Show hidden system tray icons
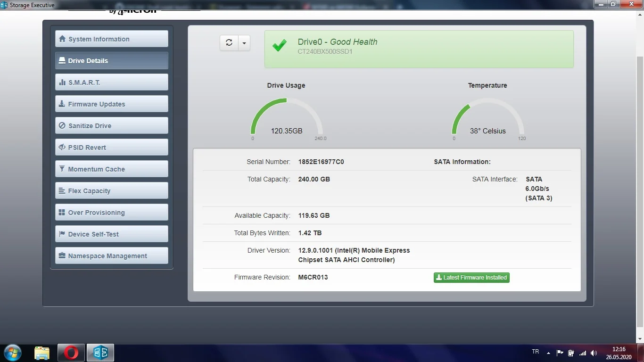644x362 pixels. (x=548, y=353)
